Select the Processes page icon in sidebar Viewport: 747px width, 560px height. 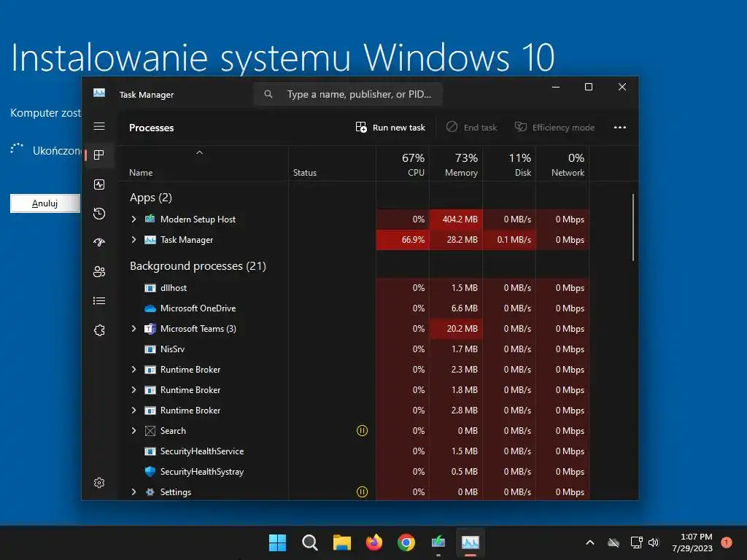pyautogui.click(x=99, y=155)
